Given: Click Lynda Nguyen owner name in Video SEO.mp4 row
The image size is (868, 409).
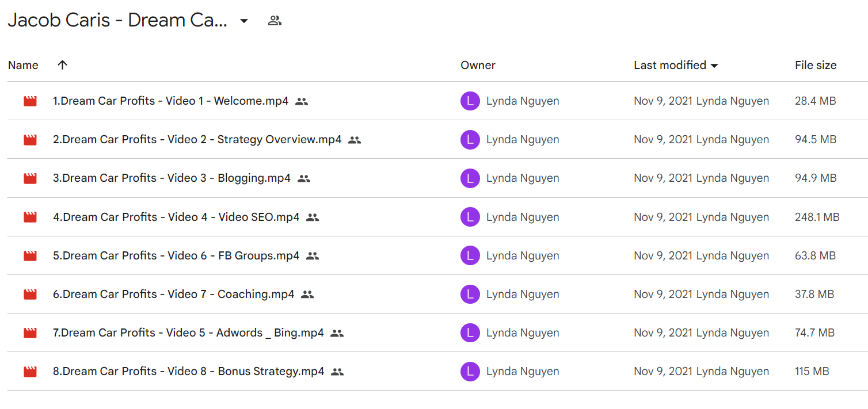Looking at the screenshot, I should (523, 217).
